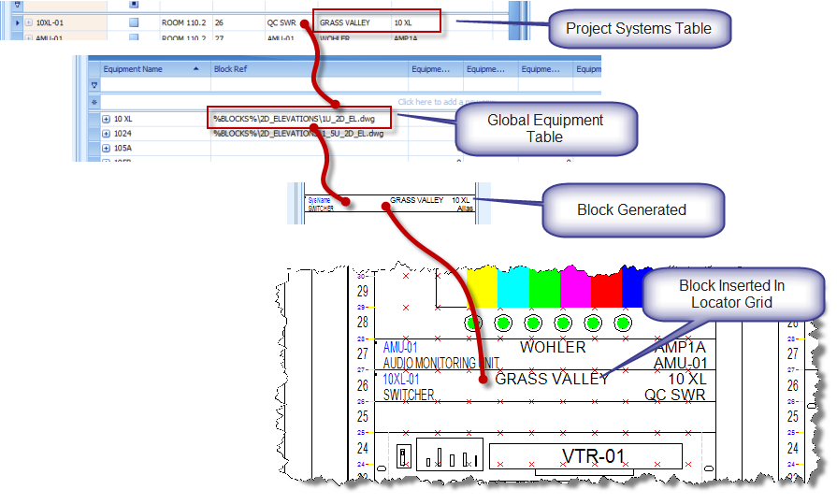Click the second truncated Equipme... column header
The width and height of the screenshot is (837, 504).
pyautogui.click(x=491, y=69)
